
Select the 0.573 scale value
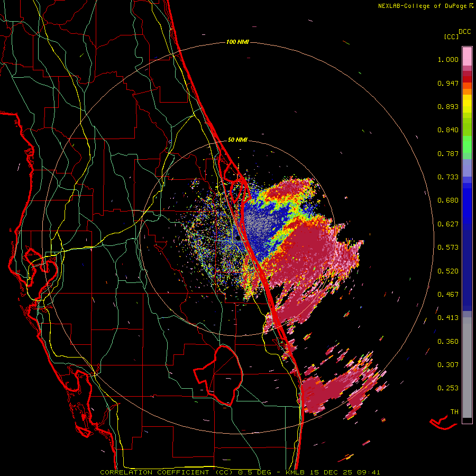tap(448, 248)
